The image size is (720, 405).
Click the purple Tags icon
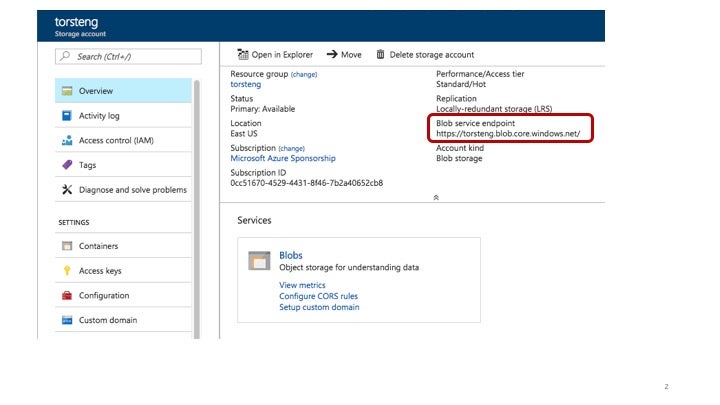67,165
